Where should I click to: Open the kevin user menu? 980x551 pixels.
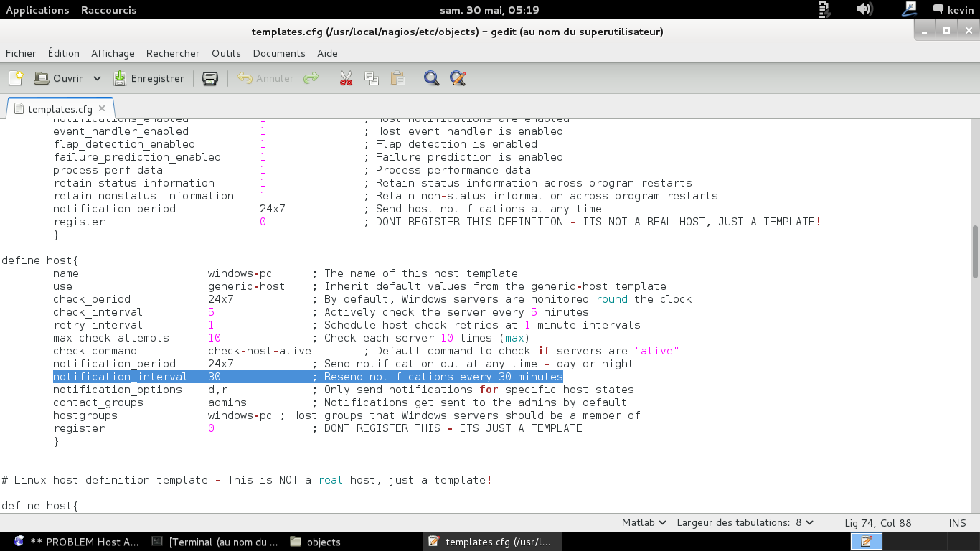coord(953,10)
